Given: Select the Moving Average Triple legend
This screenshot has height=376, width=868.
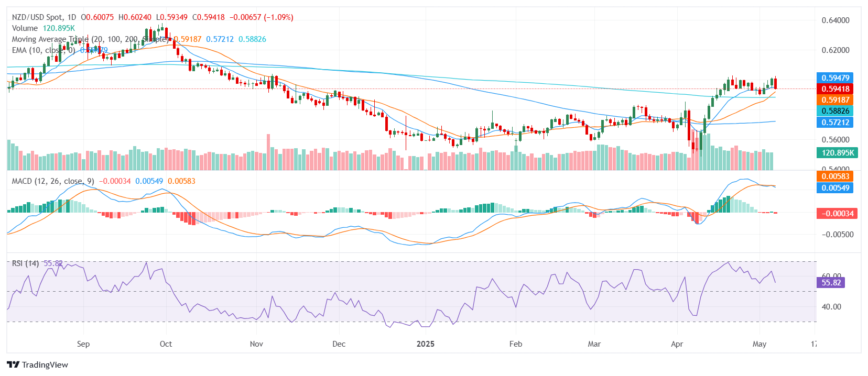Looking at the screenshot, I should (50, 39).
